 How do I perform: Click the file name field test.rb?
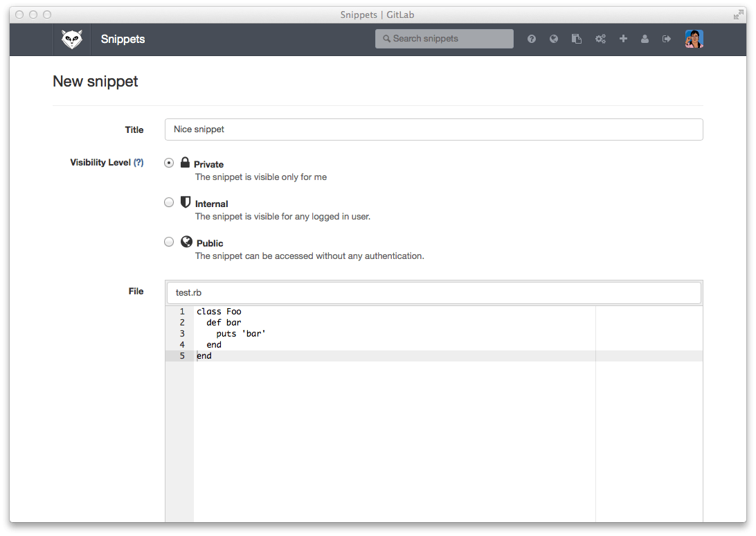(x=433, y=293)
